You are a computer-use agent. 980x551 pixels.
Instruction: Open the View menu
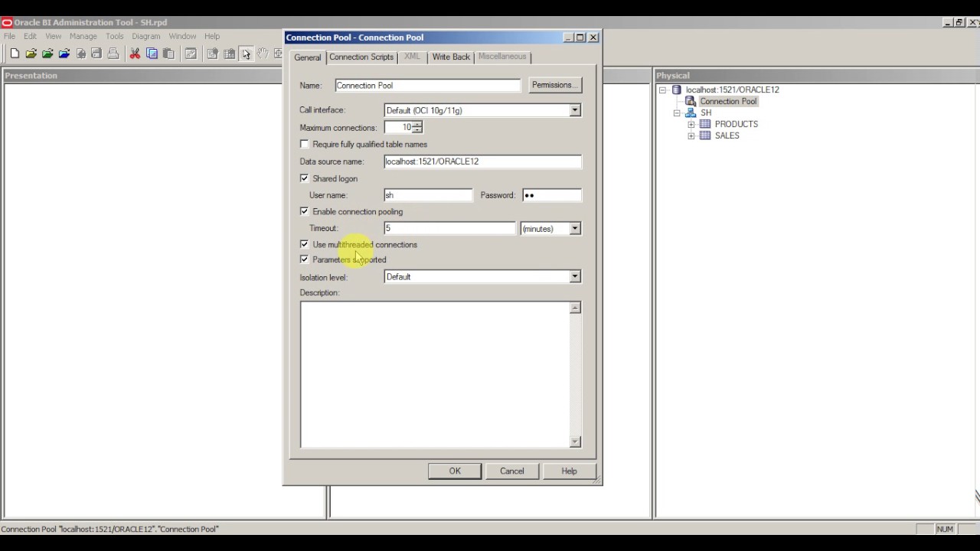[53, 36]
